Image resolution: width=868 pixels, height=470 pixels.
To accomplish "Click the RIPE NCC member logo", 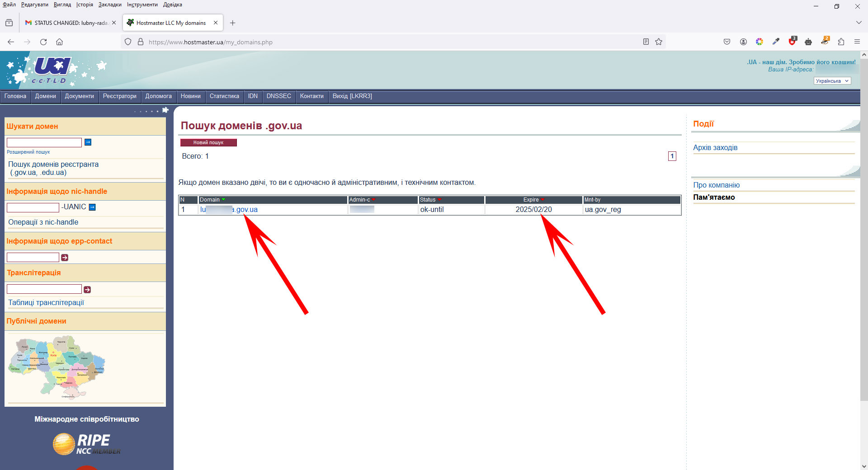I will tap(87, 444).
